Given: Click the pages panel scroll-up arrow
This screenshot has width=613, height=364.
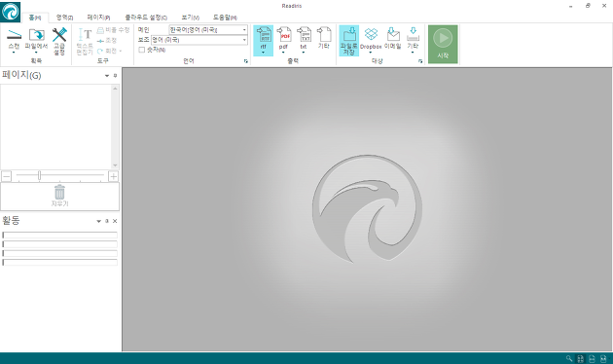Looking at the screenshot, I should tap(115, 89).
